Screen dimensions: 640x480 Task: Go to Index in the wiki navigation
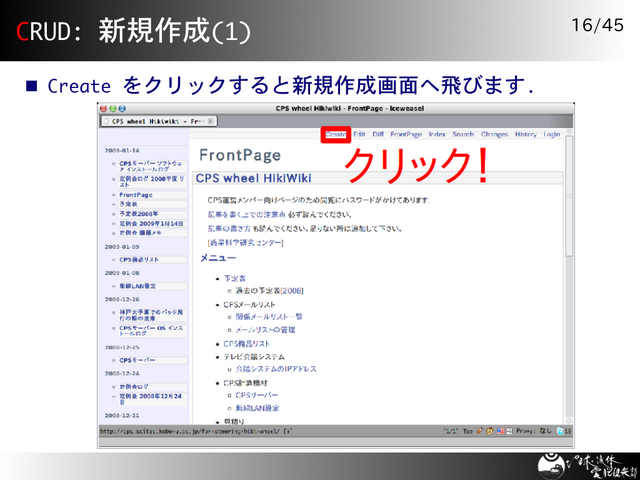[437, 134]
